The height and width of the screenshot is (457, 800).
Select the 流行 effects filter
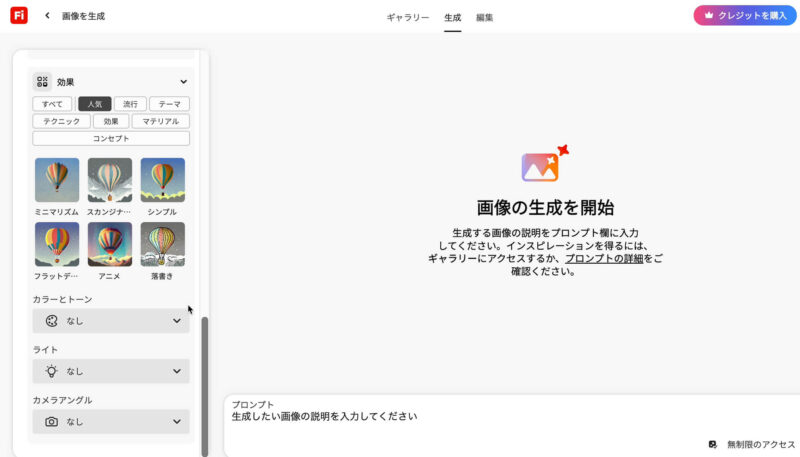130,104
